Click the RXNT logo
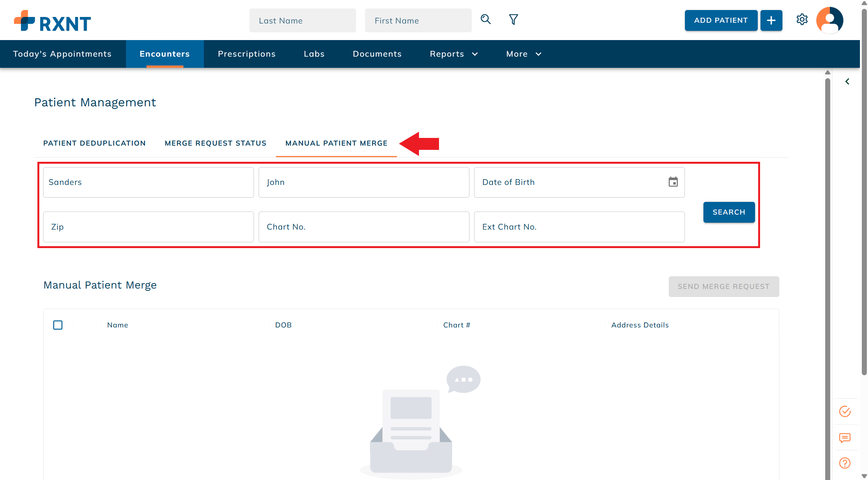 tap(53, 21)
